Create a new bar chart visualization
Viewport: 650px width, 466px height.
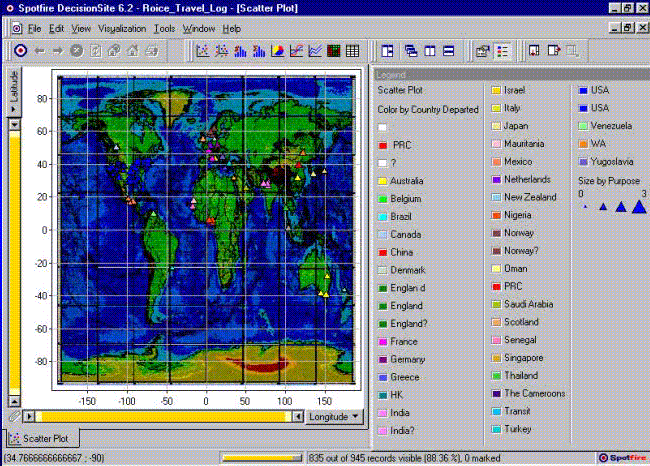(x=259, y=51)
